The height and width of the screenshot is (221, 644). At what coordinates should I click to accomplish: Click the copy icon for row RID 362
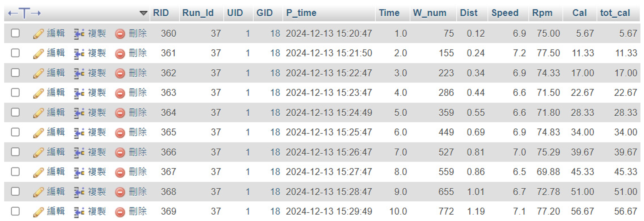click(79, 73)
